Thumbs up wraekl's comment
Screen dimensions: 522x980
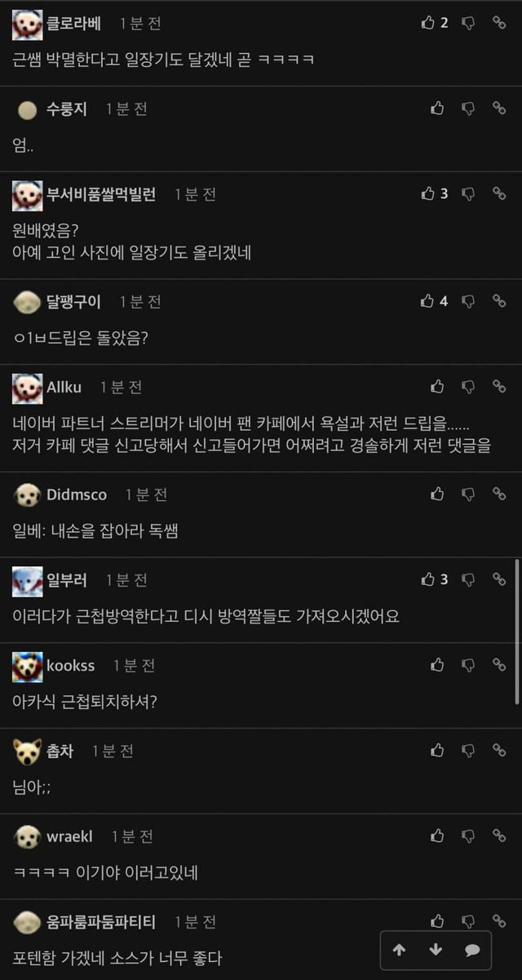click(438, 836)
